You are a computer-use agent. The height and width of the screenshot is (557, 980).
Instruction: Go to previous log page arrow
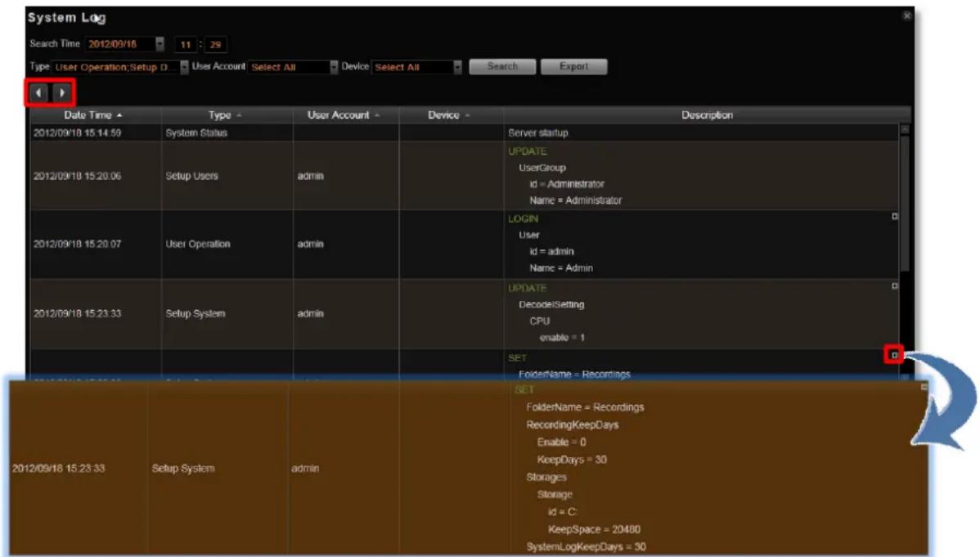click(x=38, y=92)
